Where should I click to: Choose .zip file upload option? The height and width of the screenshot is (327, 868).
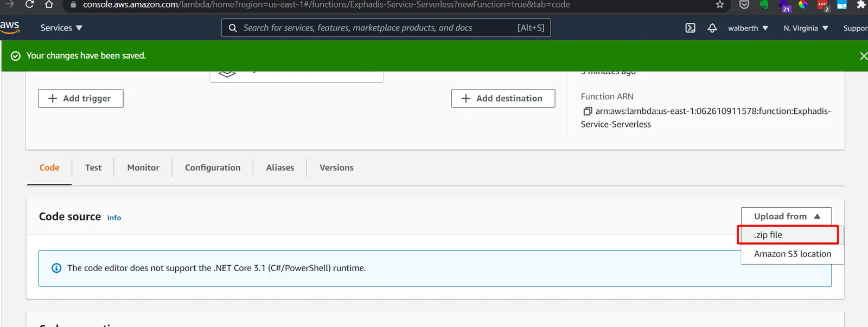pyautogui.click(x=788, y=235)
